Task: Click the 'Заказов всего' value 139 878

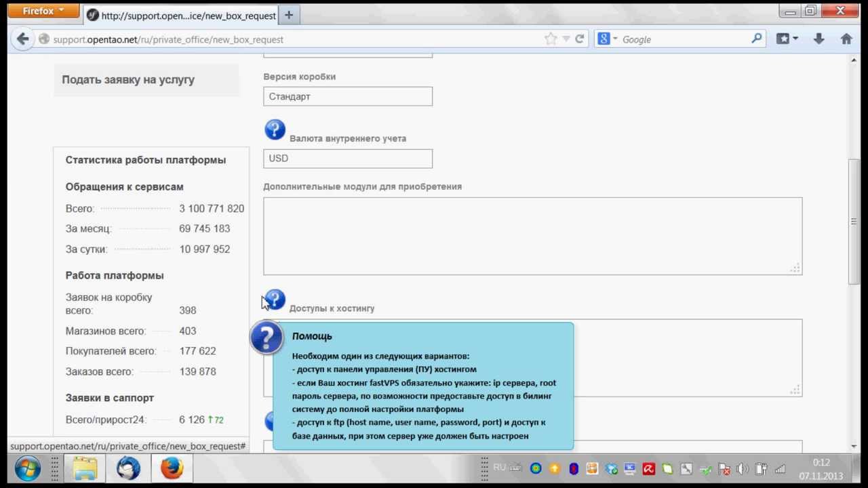Action: coord(197,371)
